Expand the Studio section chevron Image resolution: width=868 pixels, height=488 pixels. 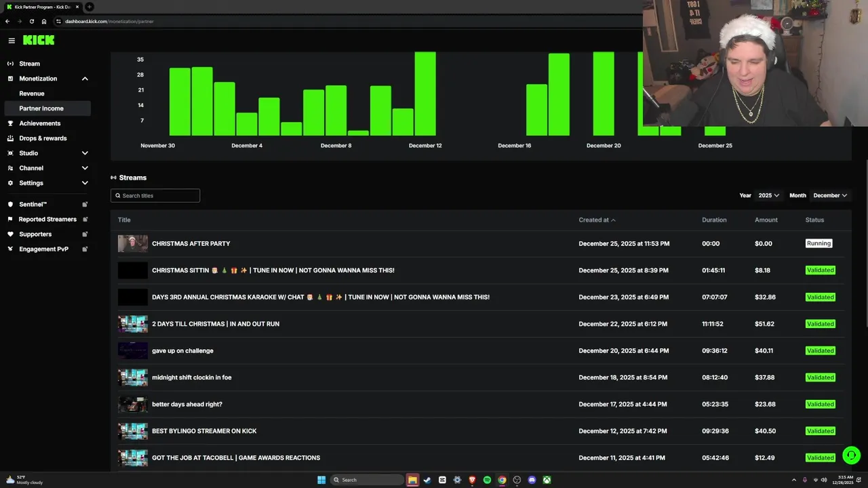tap(85, 153)
